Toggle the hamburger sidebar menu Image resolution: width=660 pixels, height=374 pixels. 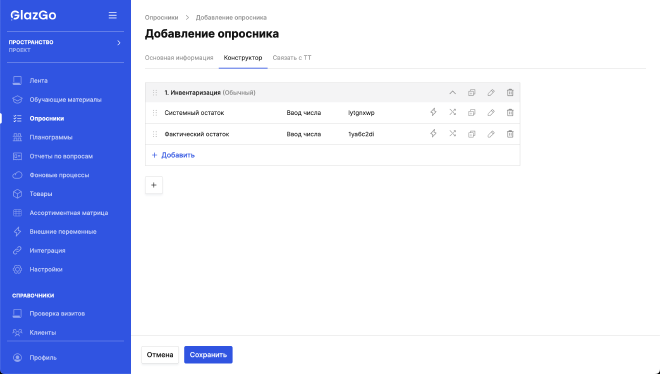[112, 15]
